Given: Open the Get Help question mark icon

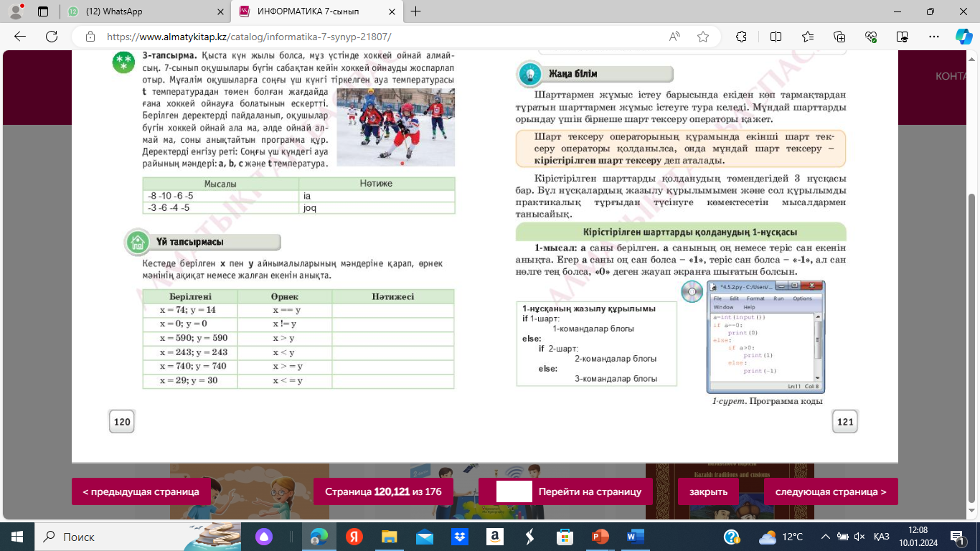Looking at the screenshot, I should point(732,537).
